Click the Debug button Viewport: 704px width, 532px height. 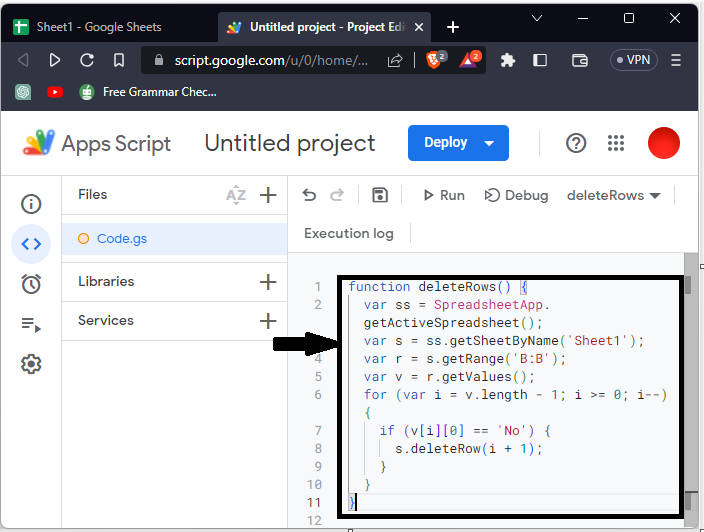click(516, 195)
